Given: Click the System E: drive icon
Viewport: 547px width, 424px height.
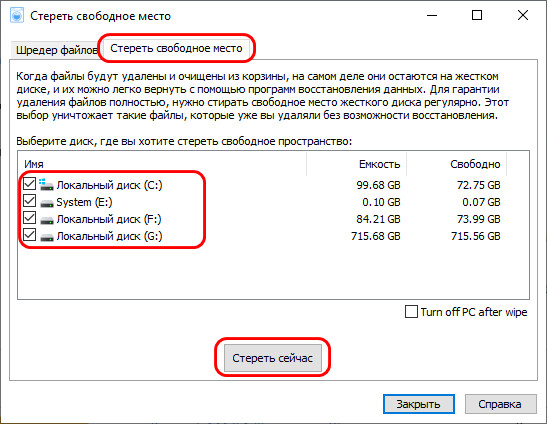Looking at the screenshot, I should [47, 203].
